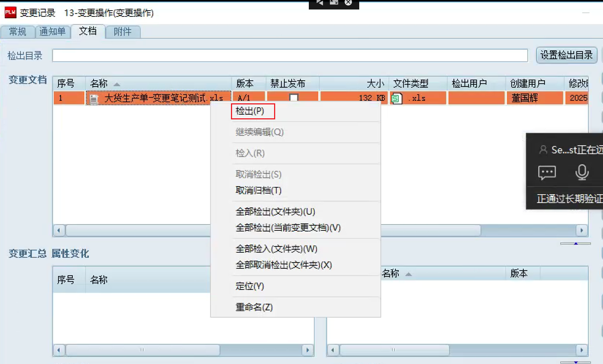Click the 检出目录 path input field

click(x=290, y=55)
